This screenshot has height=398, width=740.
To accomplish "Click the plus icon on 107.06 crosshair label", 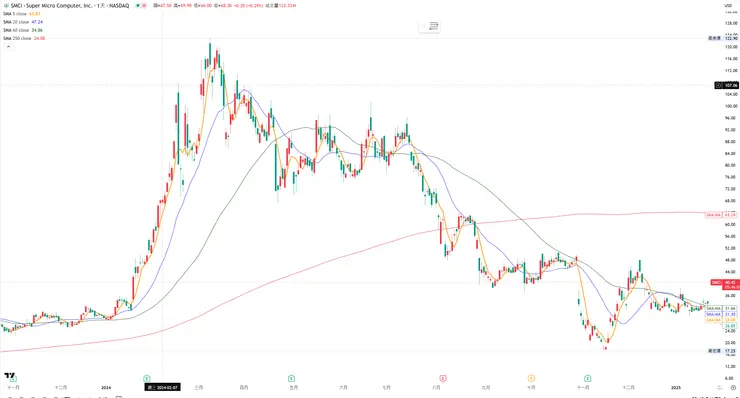I will click(x=718, y=85).
